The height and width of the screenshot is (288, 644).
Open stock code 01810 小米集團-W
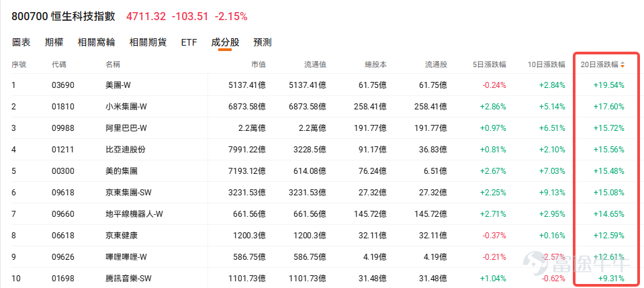324,107
